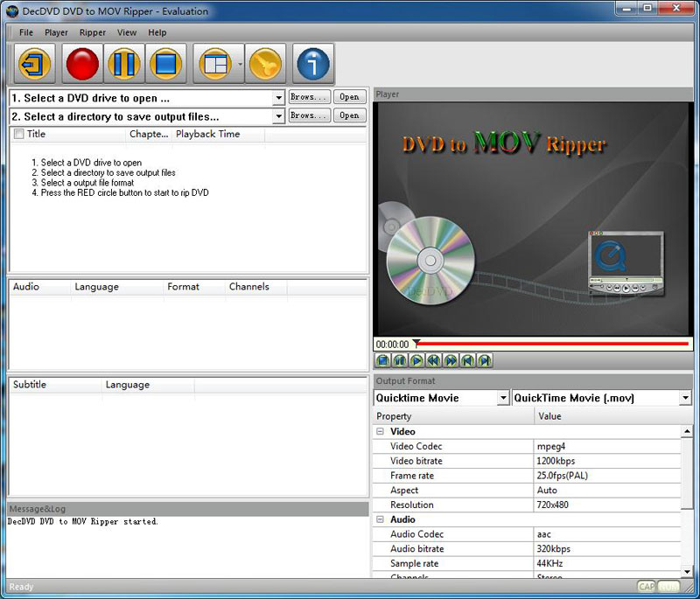The width and height of the screenshot is (700, 599).
Task: Click the DecDVD app icon in the title bar
Action: [12, 11]
